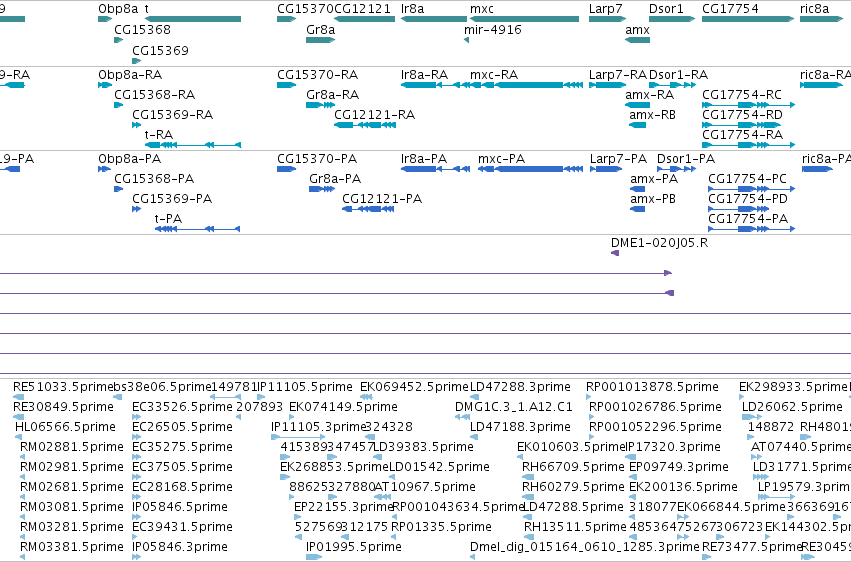
Task: Click the Gr8a gene label
Action: coord(320,30)
